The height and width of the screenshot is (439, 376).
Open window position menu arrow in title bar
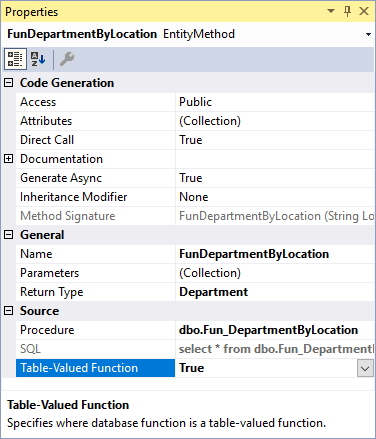[331, 11]
